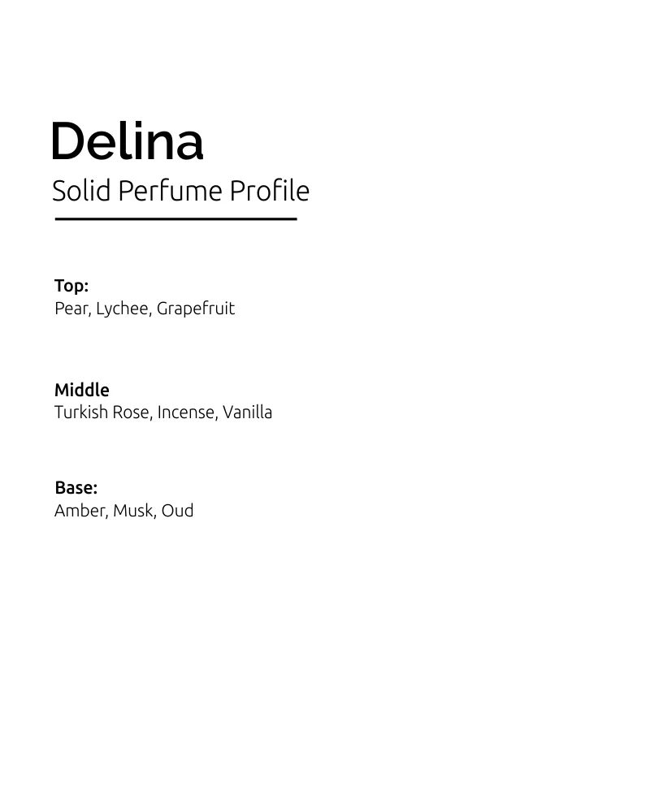Click the word Turkish
This screenshot has width=650, height=812.
(x=80, y=412)
